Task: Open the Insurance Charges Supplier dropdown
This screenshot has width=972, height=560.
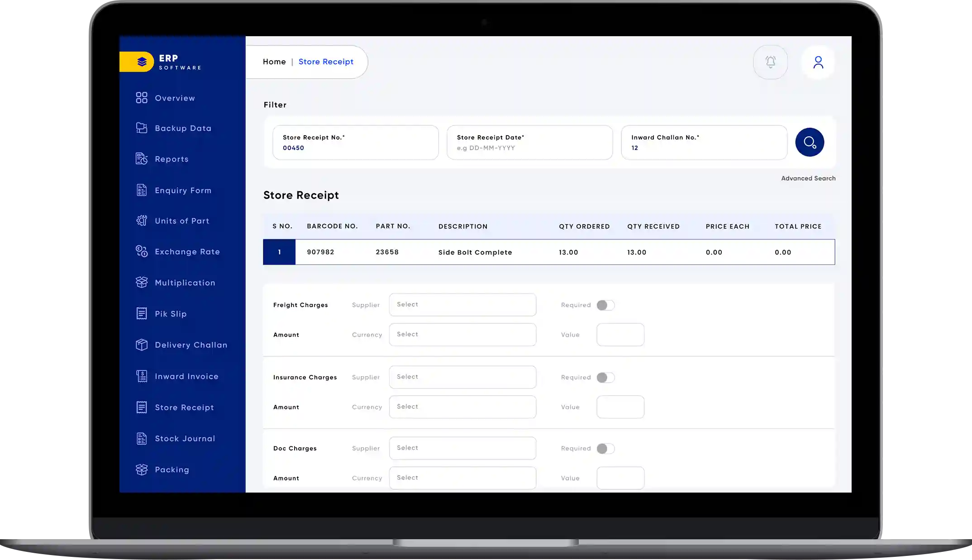Action: pyautogui.click(x=462, y=377)
